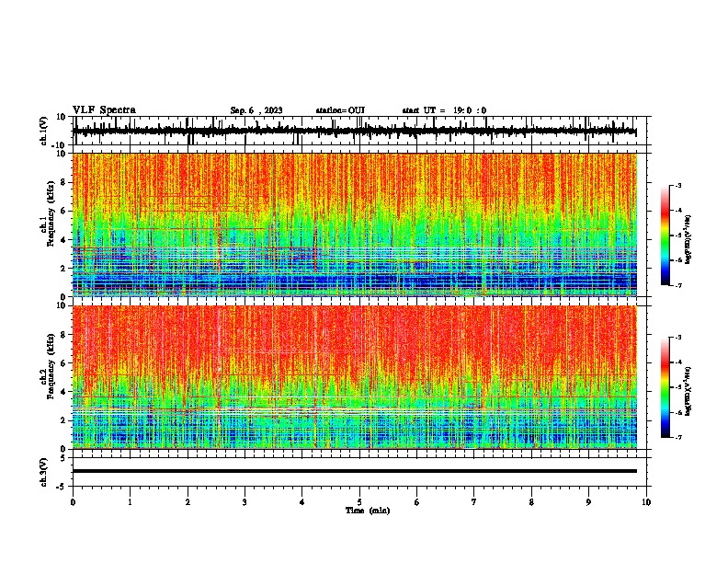This screenshot has width=728, height=563.
Task: Click the "ch.3(V)" axis label
Action: click(43, 472)
